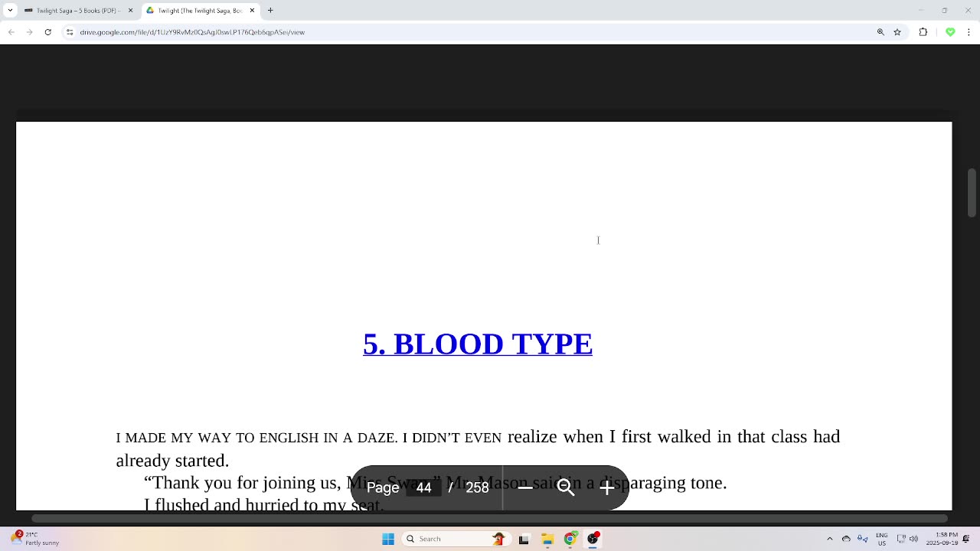View site information for drive.google.com

pos(70,32)
